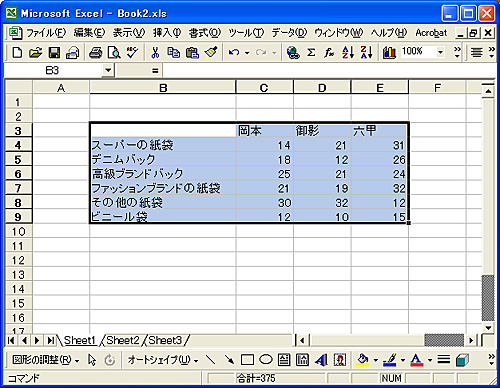Open Print Preview icon
Image resolution: width=500 pixels, height=388 pixels.
pyautogui.click(x=114, y=52)
